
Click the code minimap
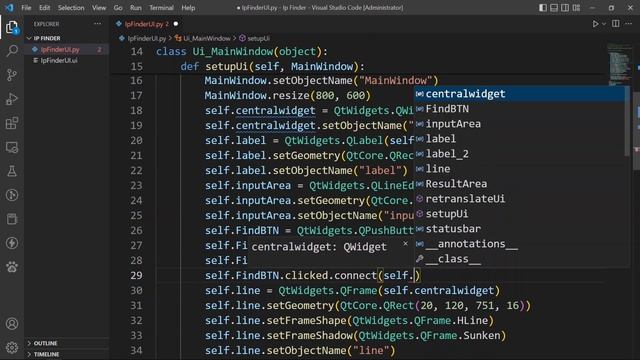(619, 63)
